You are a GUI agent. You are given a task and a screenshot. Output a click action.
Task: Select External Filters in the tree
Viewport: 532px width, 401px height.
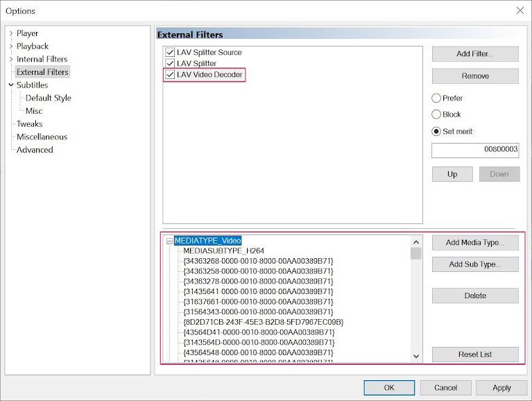pyautogui.click(x=42, y=72)
